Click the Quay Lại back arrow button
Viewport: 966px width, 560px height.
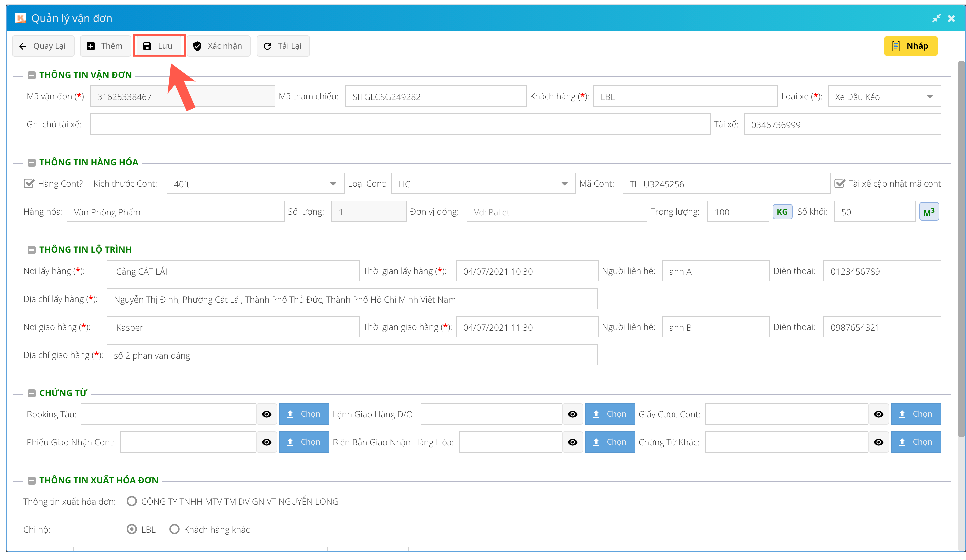point(43,46)
